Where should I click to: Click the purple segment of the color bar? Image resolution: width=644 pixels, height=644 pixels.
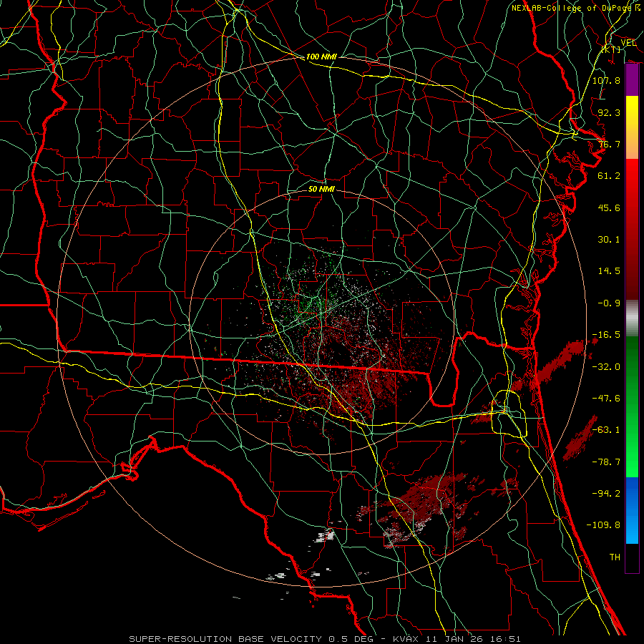(632, 80)
